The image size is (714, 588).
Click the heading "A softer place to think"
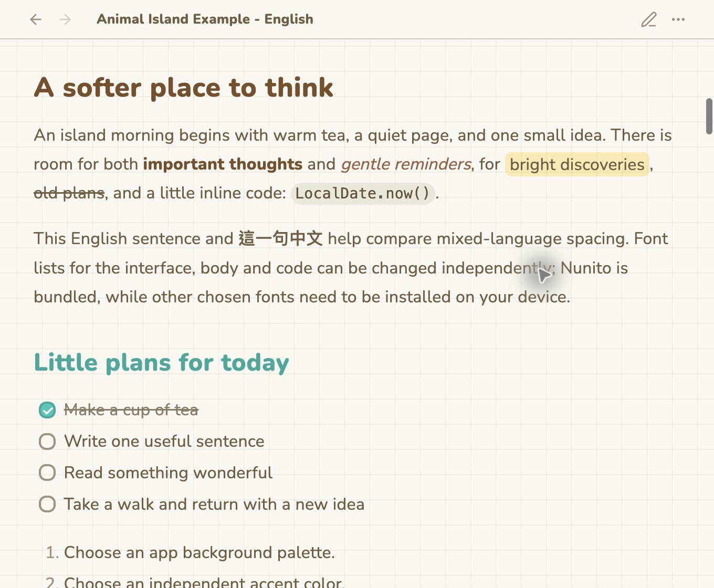184,87
